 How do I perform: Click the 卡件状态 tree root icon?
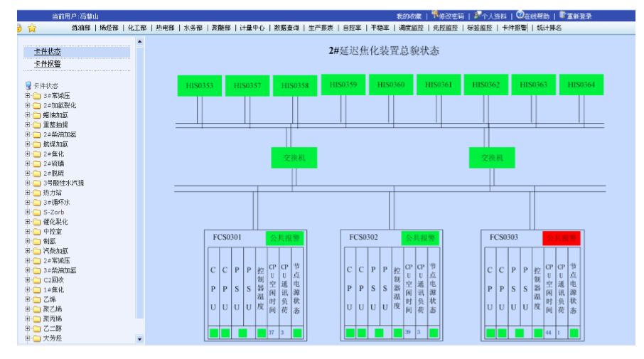coord(28,85)
